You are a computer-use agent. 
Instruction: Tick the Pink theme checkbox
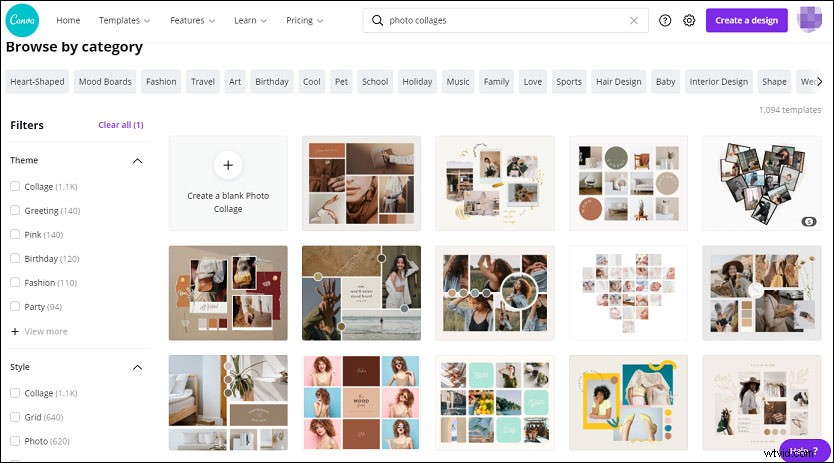(15, 234)
